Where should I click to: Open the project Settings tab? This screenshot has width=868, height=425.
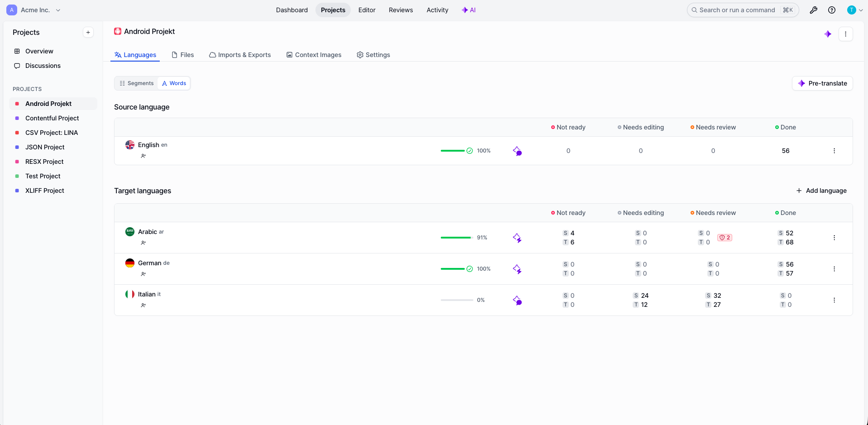pos(373,55)
